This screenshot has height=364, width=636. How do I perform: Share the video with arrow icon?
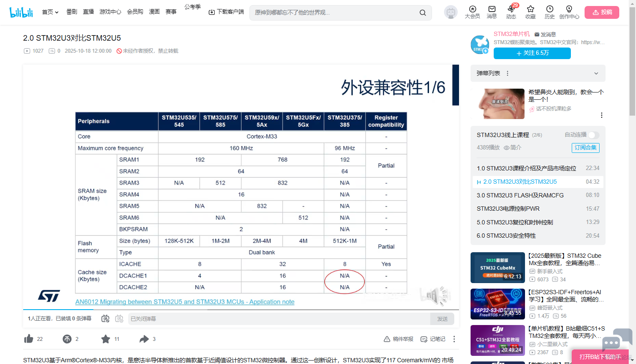coord(144,339)
